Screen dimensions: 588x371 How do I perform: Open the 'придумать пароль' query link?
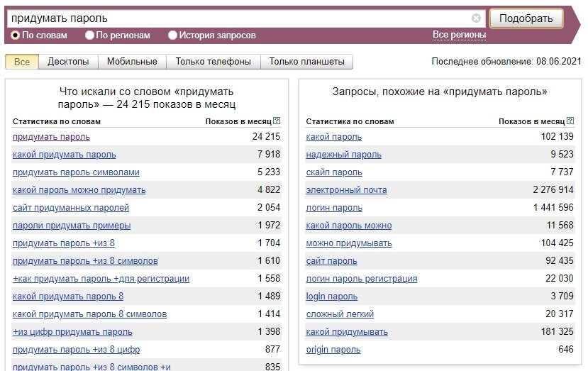(x=51, y=137)
